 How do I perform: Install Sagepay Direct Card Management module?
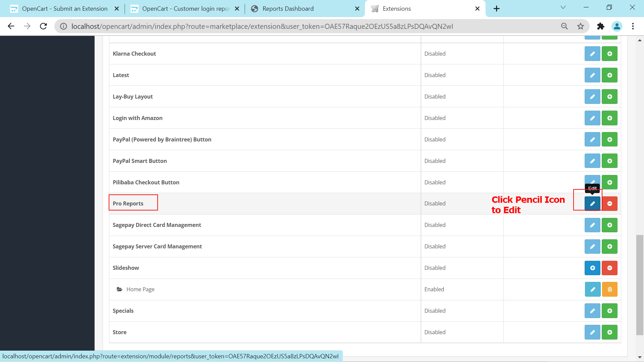(609, 225)
